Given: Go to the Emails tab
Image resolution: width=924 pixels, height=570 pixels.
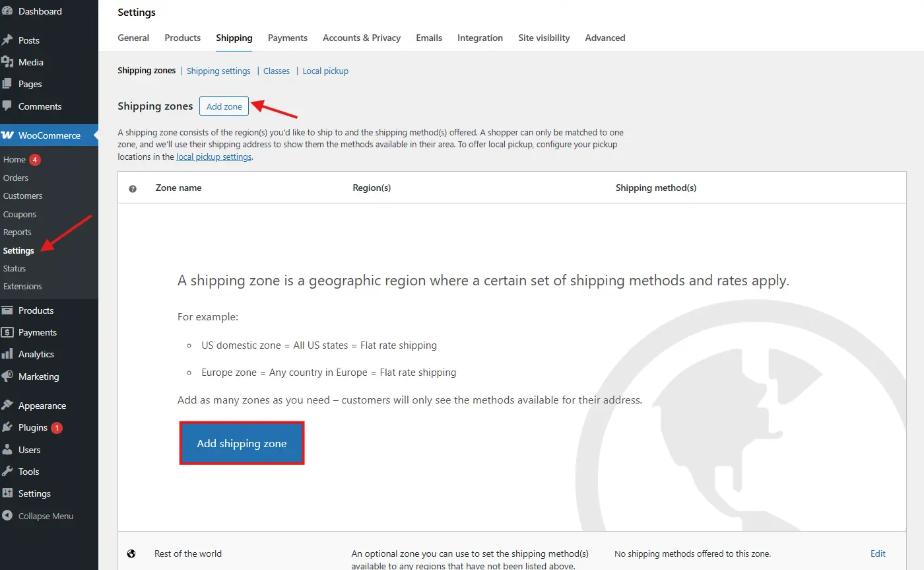Looking at the screenshot, I should 429,38.
